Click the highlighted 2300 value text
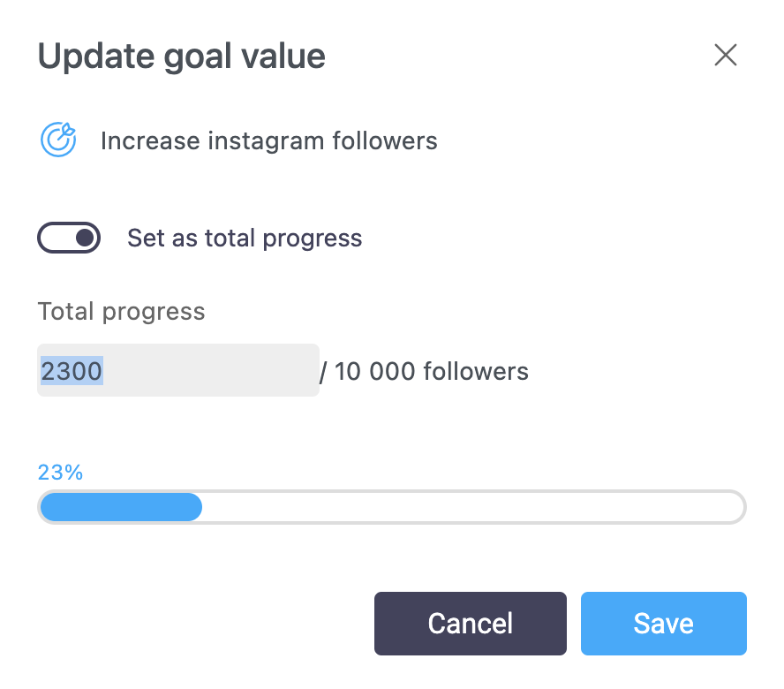The height and width of the screenshot is (689, 784). pos(72,371)
